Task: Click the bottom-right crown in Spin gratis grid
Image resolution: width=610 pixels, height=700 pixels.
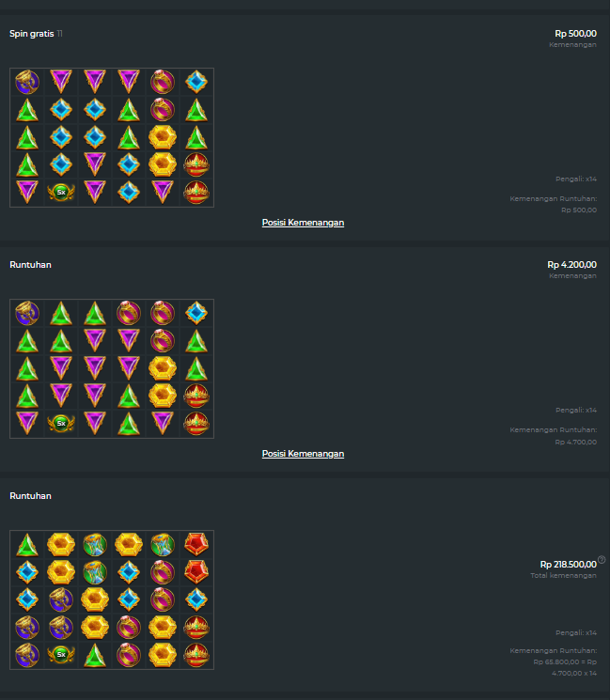Action: 196,193
